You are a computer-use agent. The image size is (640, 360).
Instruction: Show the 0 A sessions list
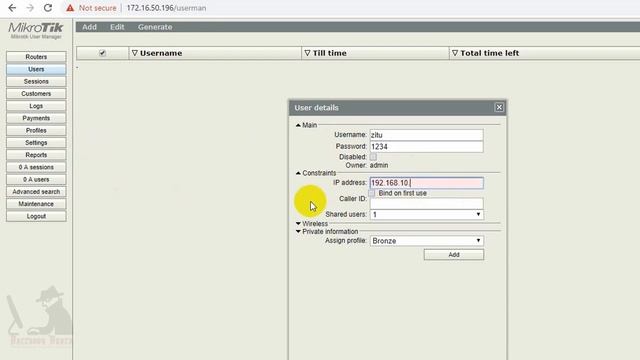pyautogui.click(x=36, y=167)
